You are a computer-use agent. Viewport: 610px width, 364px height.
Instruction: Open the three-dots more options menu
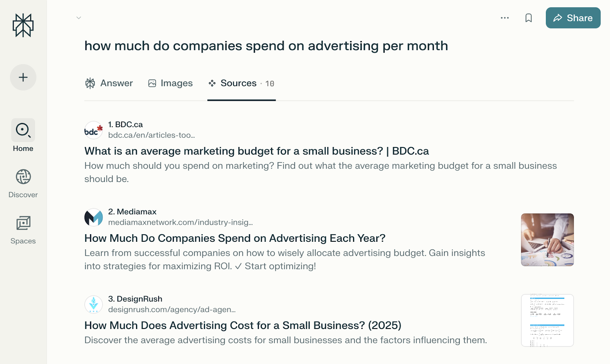coord(505,18)
